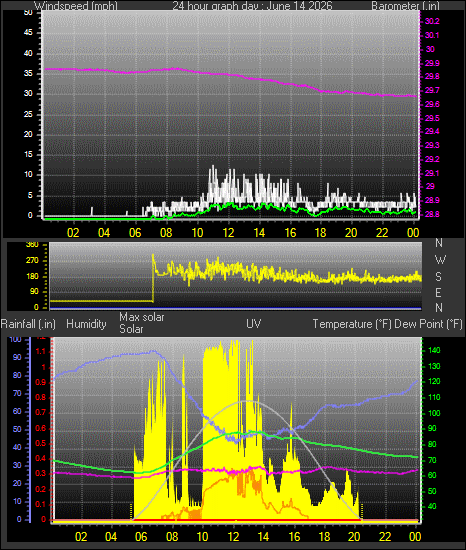Image resolution: width=466 pixels, height=550 pixels.
Task: Select the 18 hour marker on wind graph
Action: click(x=320, y=233)
